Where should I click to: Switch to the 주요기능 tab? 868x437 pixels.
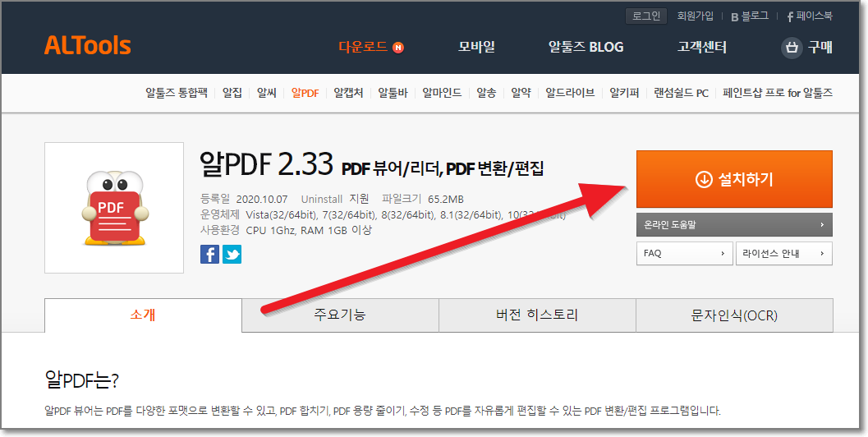point(340,315)
